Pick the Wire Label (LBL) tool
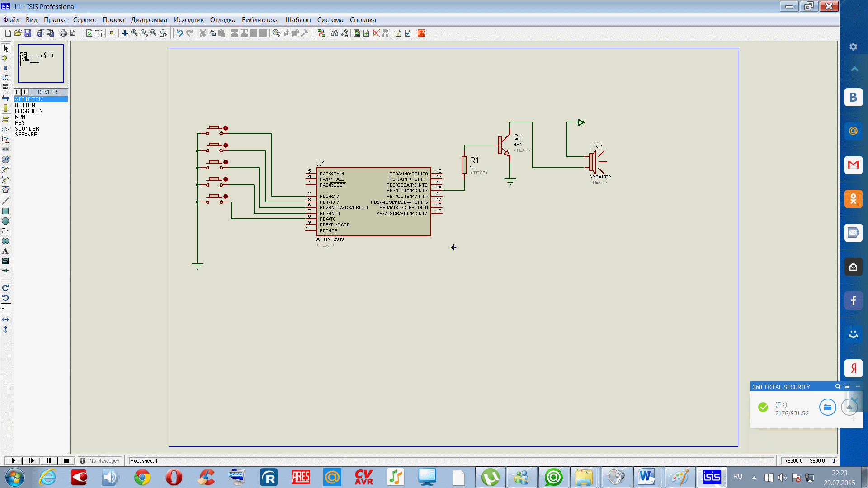868x488 pixels. click(5, 78)
